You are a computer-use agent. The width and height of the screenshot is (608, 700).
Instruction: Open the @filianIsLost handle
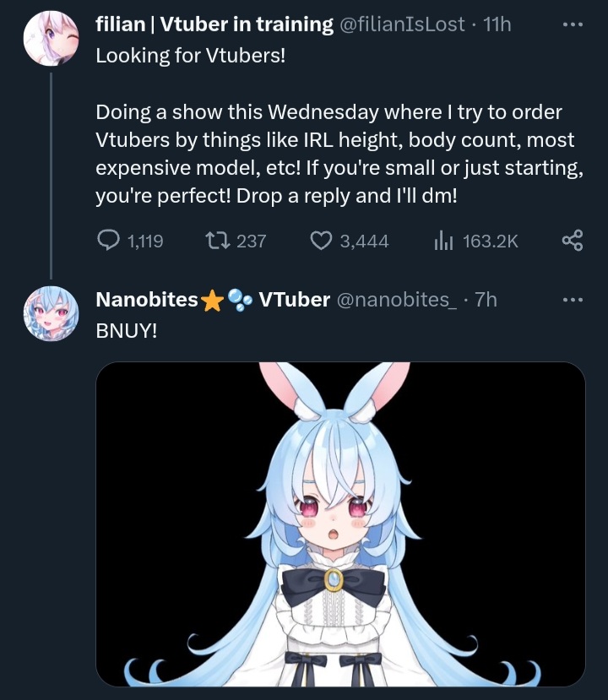pos(402,24)
